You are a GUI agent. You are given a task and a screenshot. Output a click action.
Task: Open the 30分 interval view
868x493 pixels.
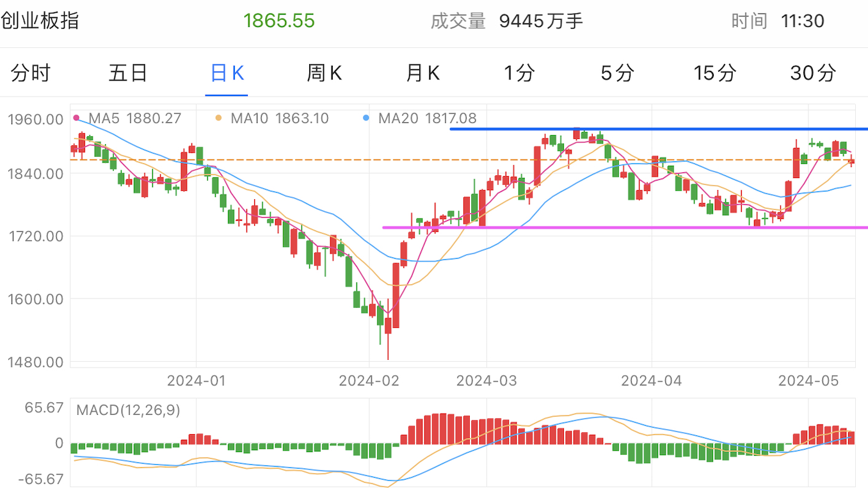(812, 73)
